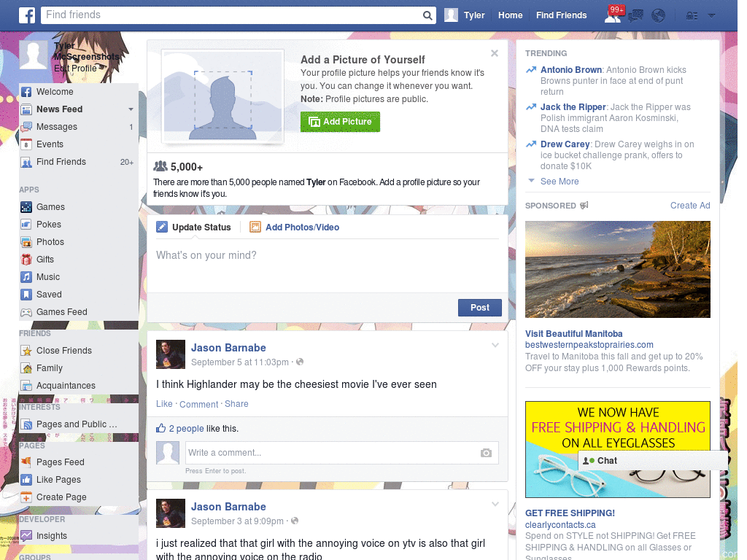This screenshot has width=747, height=560.
Task: Open Find Friends in top bar
Action: [561, 15]
